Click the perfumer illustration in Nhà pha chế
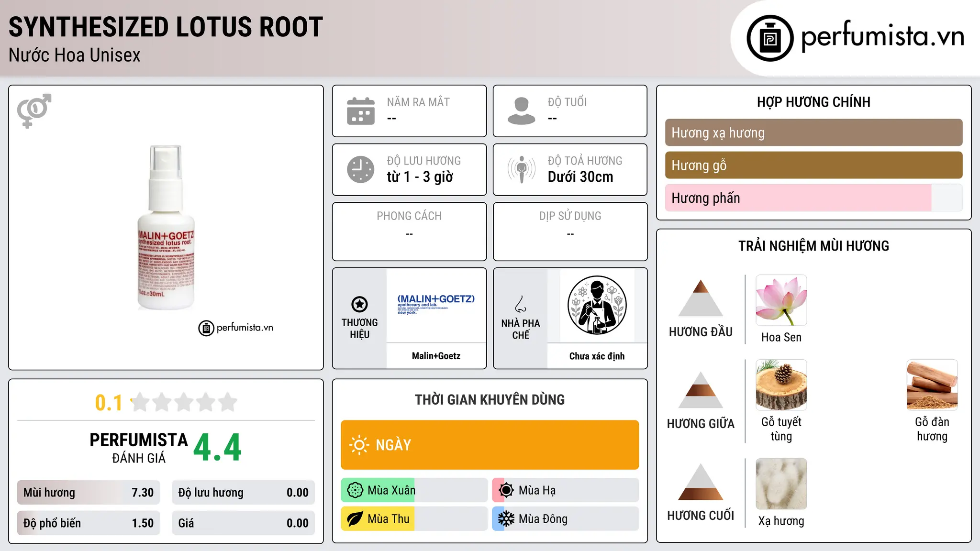The image size is (980, 551). click(x=597, y=305)
